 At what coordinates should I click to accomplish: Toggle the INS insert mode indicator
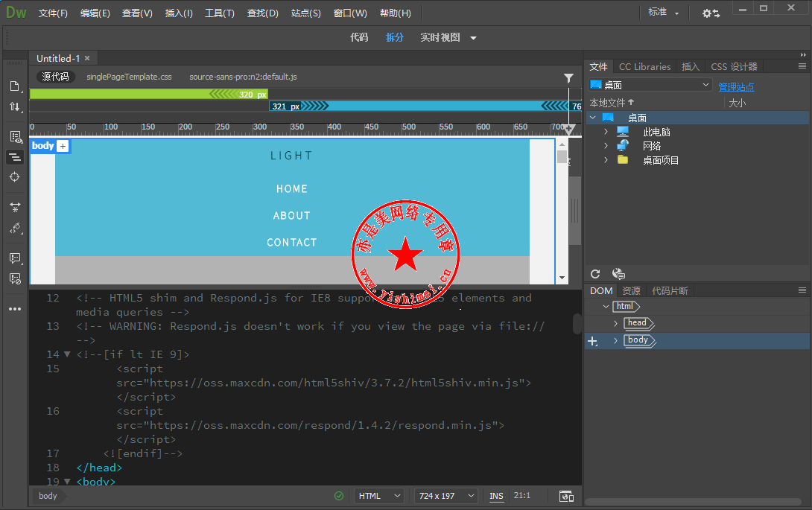496,496
